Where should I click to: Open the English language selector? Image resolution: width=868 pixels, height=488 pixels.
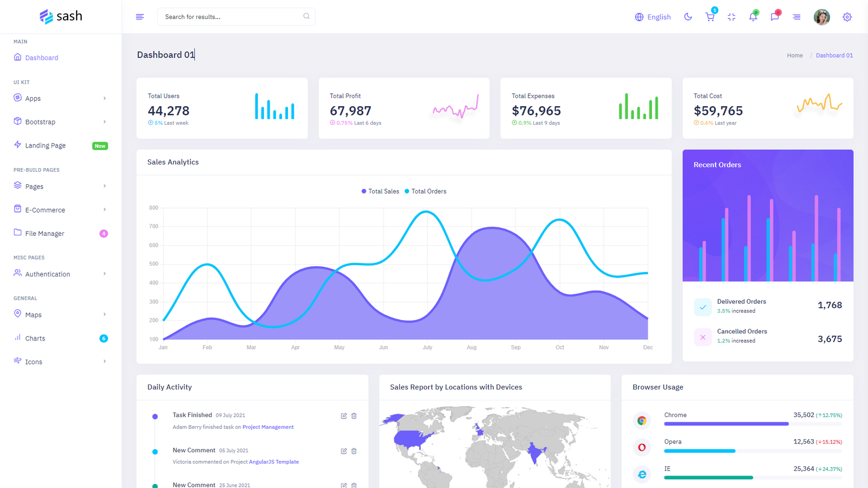653,17
